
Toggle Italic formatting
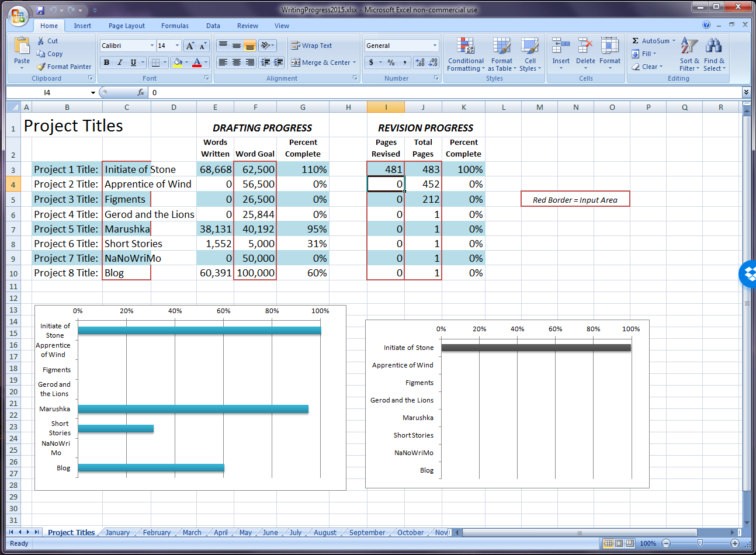pyautogui.click(x=120, y=63)
